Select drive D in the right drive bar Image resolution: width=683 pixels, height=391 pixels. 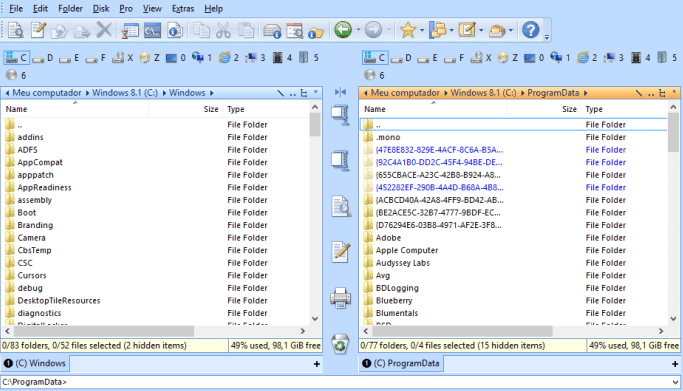point(402,57)
